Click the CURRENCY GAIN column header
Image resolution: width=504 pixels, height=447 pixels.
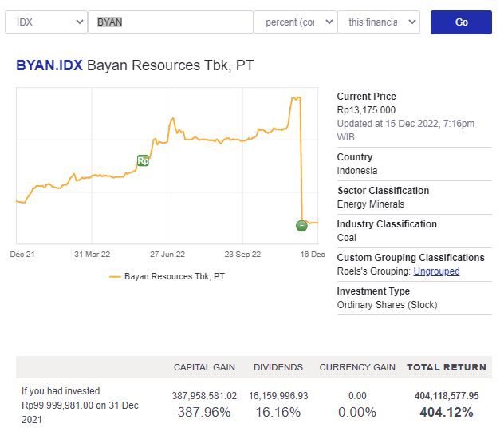[357, 367]
